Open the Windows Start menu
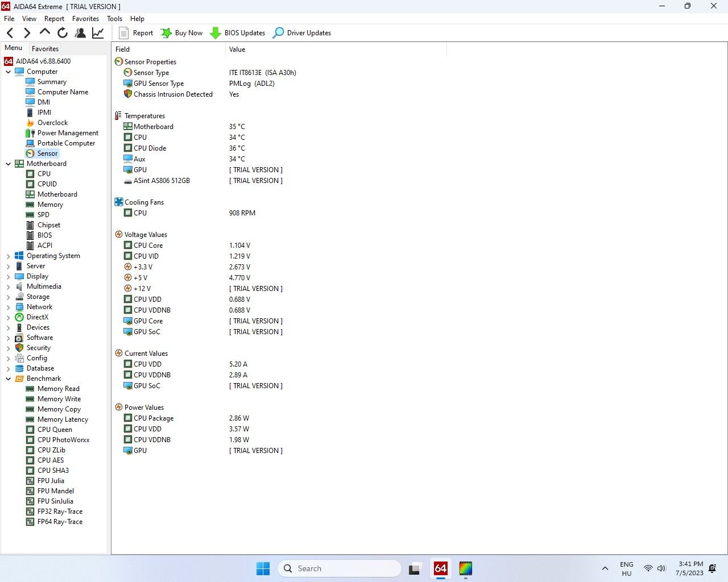728x582 pixels. [263, 568]
